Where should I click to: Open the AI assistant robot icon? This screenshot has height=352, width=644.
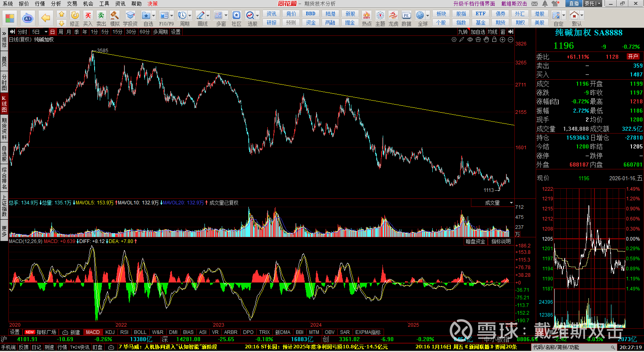point(28,18)
